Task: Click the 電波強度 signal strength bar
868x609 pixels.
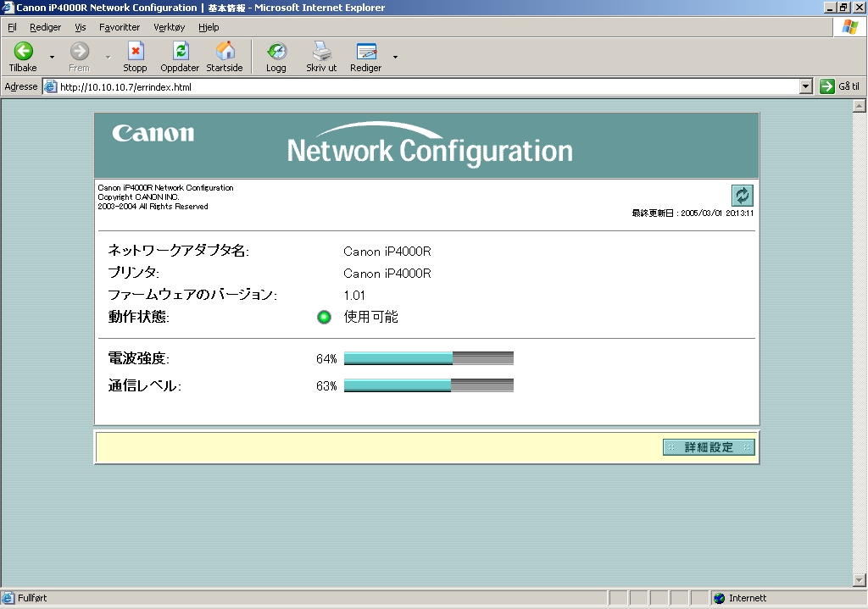Action: [x=428, y=358]
